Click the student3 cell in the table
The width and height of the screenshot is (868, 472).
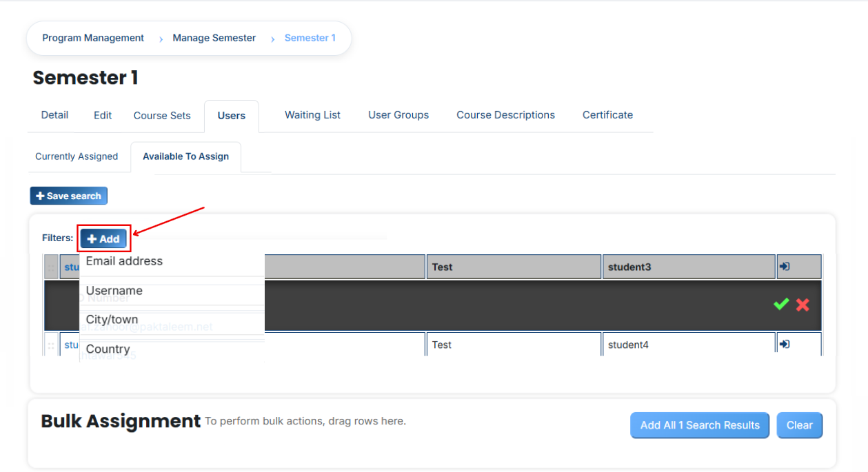pyautogui.click(x=689, y=267)
